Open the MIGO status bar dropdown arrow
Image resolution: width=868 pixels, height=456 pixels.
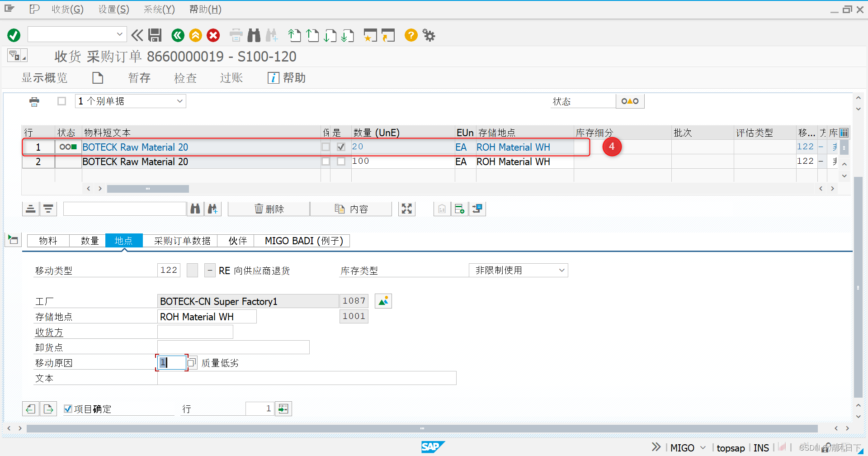[x=703, y=448]
